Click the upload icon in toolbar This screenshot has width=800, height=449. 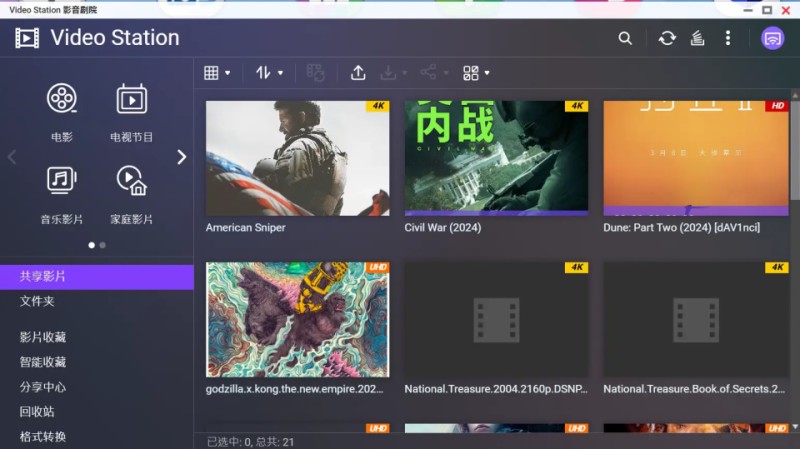coord(358,73)
